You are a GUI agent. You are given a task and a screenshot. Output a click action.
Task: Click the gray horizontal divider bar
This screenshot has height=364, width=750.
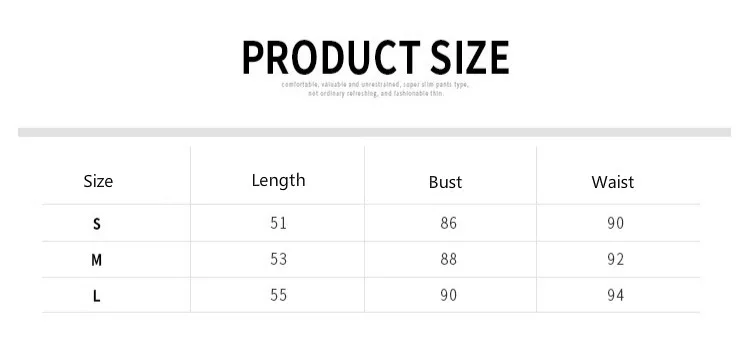click(375, 132)
